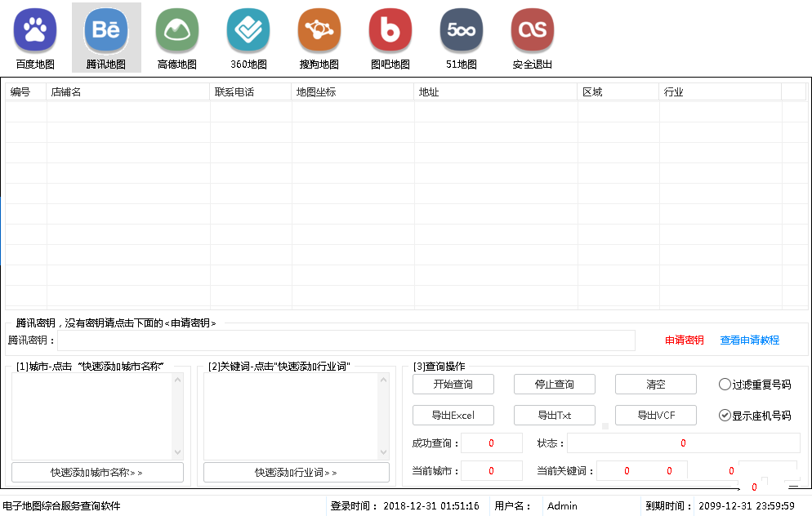
Task: Open the 百度地图 paw icon
Action: pos(34,30)
